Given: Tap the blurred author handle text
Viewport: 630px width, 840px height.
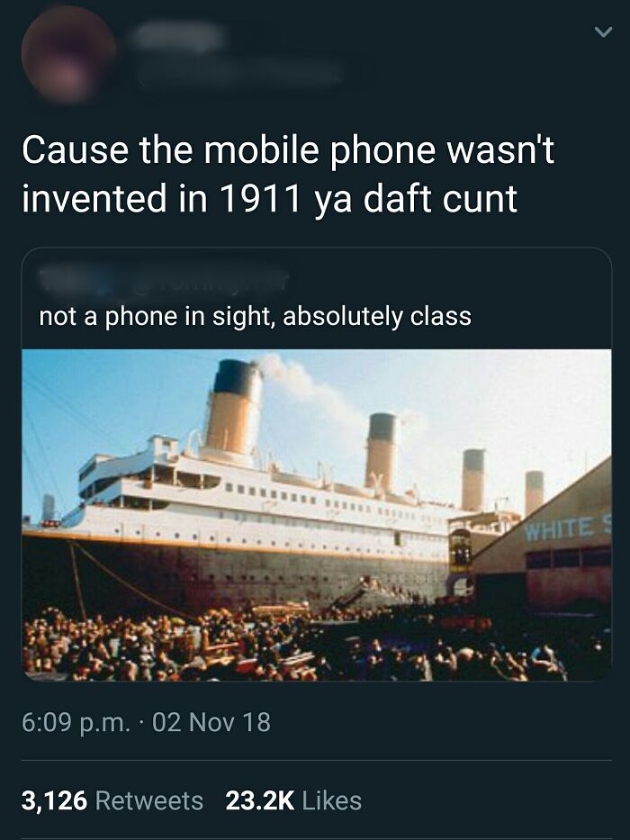Looking at the screenshot, I should tap(242, 72).
